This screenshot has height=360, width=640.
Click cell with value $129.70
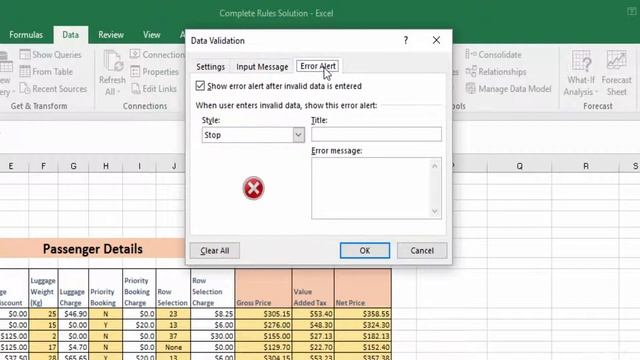[x=263, y=347]
